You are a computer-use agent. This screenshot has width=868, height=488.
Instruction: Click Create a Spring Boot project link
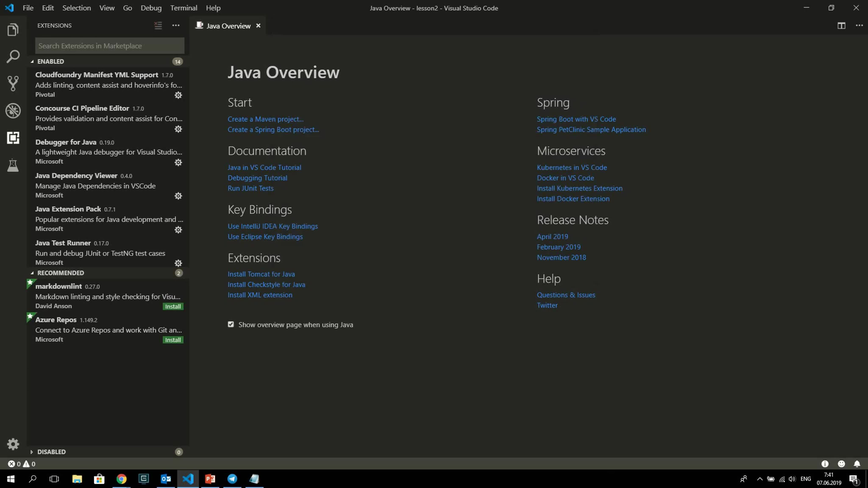[273, 130]
